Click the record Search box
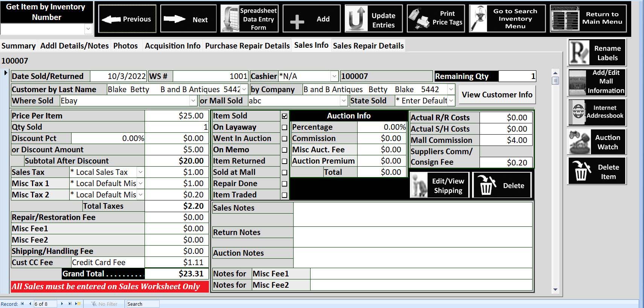The height and width of the screenshot is (308, 644). (142, 304)
